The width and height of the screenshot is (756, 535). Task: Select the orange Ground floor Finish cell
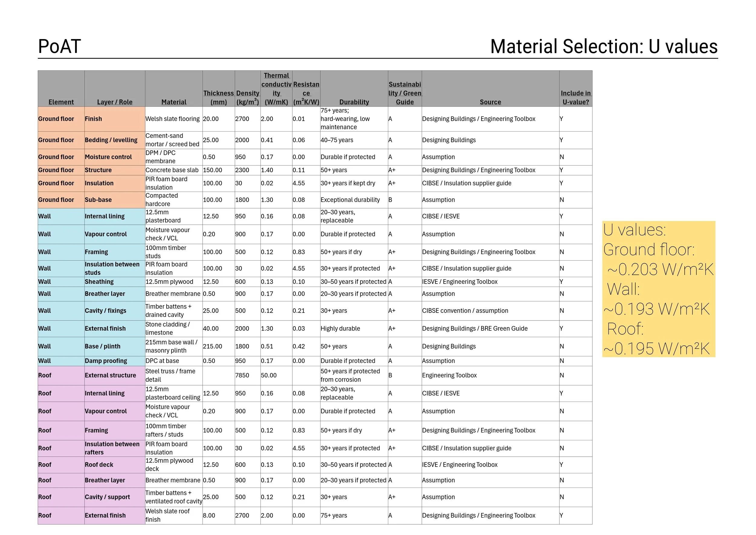[115, 119]
